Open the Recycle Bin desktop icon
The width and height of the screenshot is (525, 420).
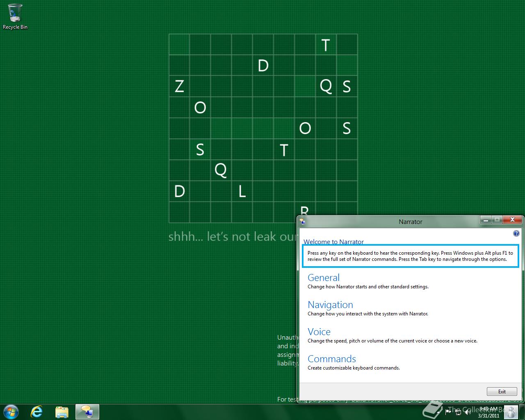click(15, 16)
